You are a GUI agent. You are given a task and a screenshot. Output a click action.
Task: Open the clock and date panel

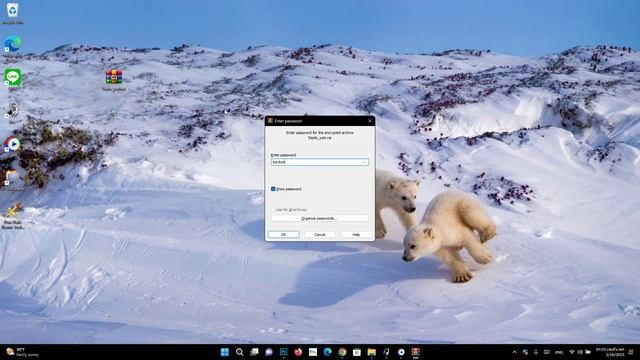[610, 352]
